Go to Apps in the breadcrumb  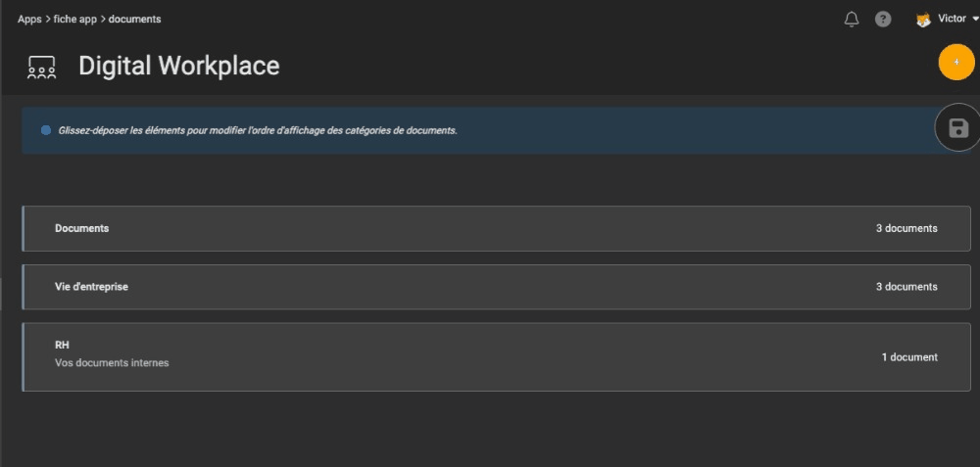pos(29,20)
